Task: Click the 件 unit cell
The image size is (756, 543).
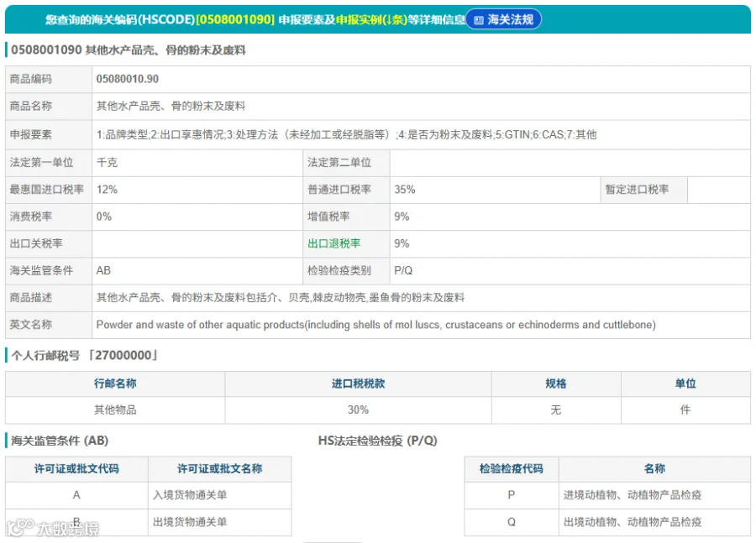Action: 685,410
